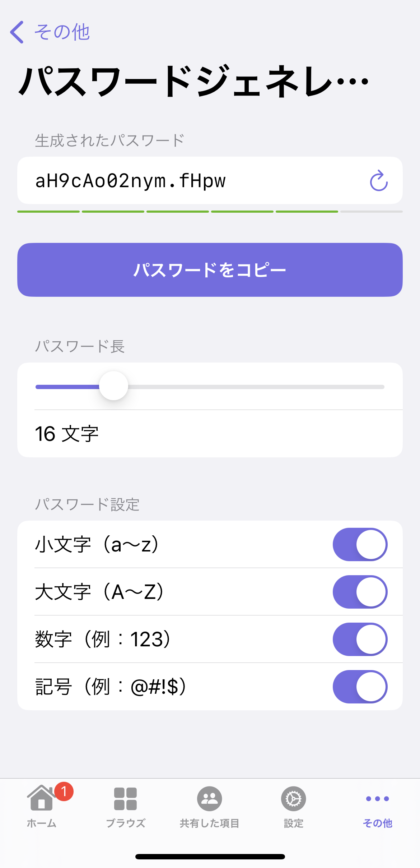The height and width of the screenshot is (868, 420).
Task: Click the password length slider knob
Action: click(113, 386)
